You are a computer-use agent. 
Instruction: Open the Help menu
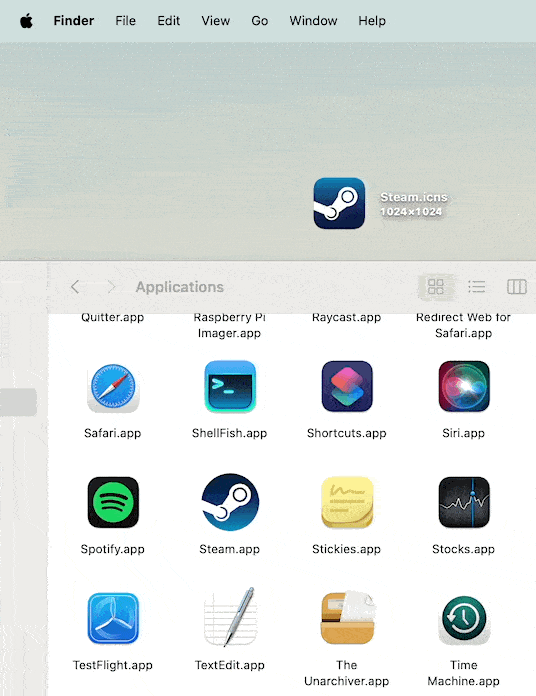[372, 21]
